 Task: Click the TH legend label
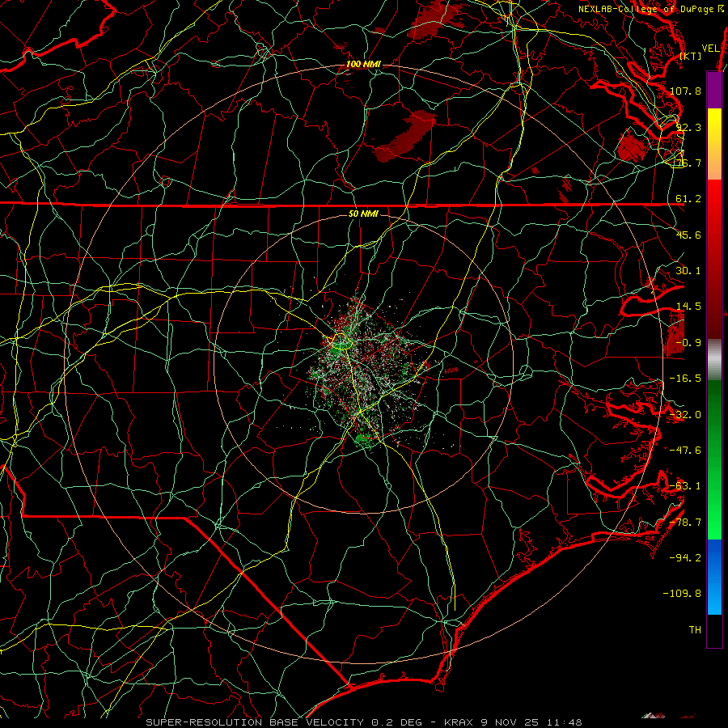(695, 630)
